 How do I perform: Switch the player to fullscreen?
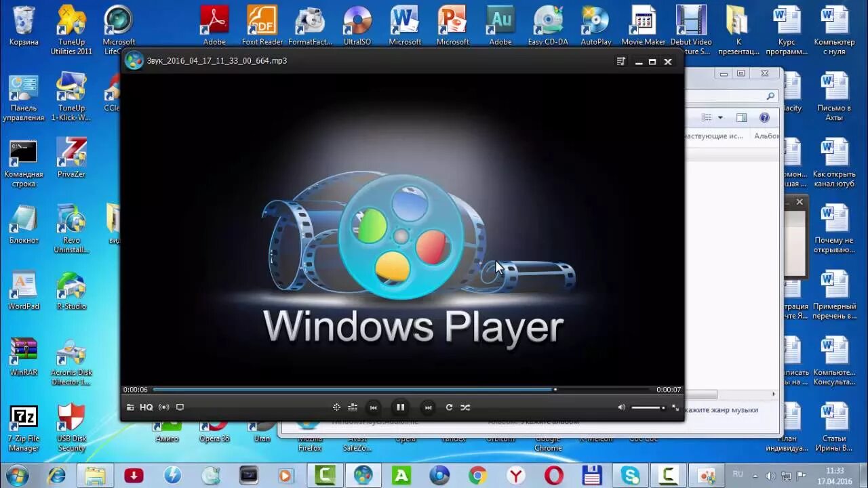(675, 407)
